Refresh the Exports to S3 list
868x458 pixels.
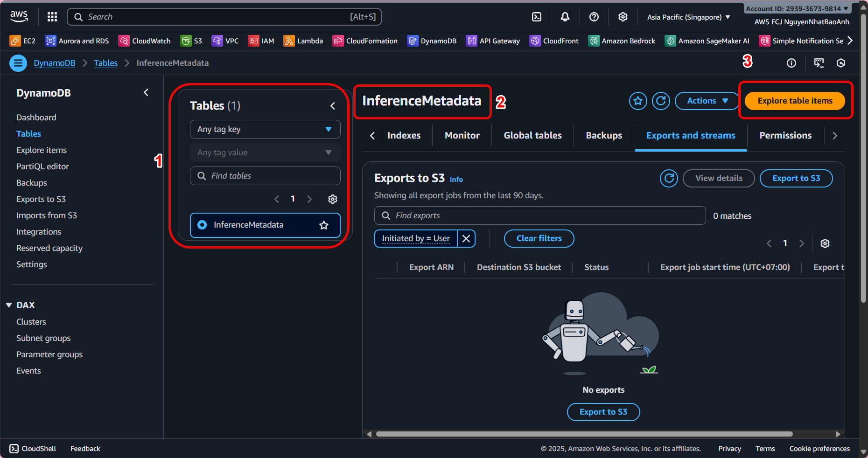669,178
